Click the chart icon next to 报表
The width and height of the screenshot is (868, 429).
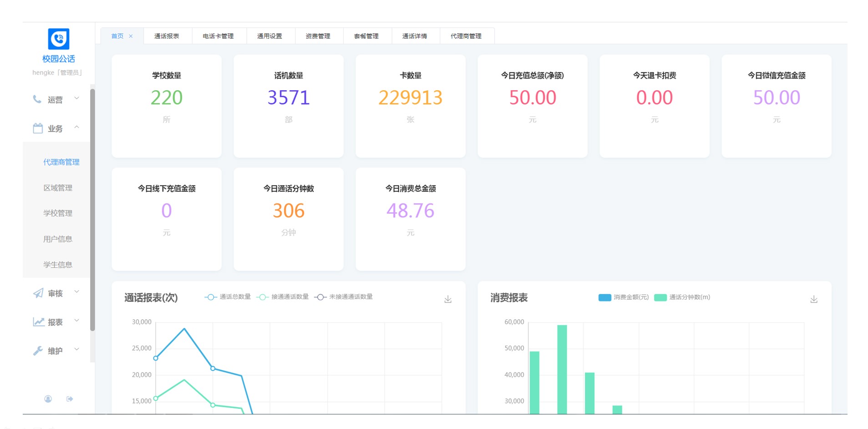tap(38, 322)
